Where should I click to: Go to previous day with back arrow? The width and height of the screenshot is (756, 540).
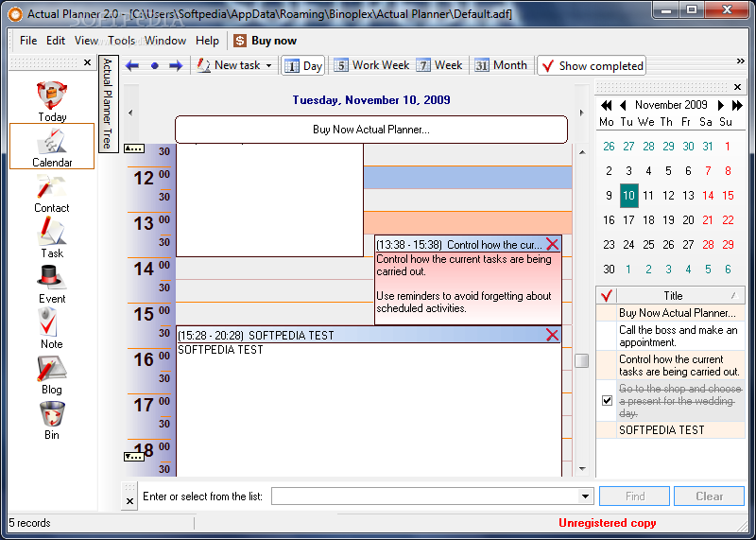132,65
